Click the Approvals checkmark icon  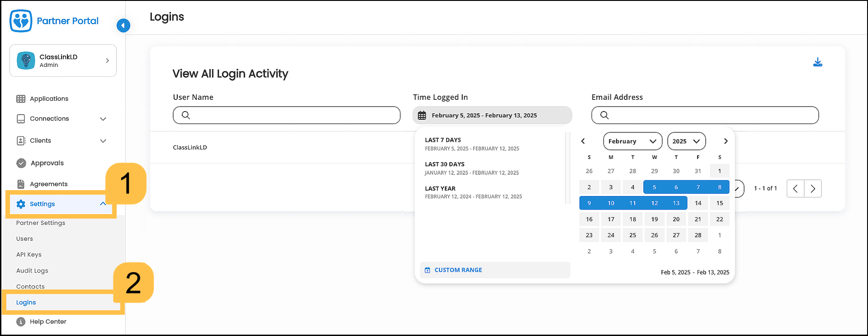coord(21,163)
